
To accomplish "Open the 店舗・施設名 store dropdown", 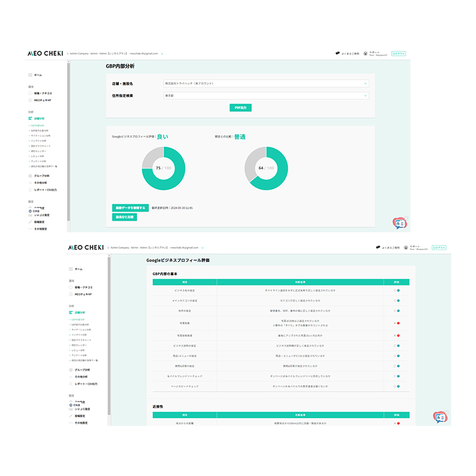I will click(266, 84).
